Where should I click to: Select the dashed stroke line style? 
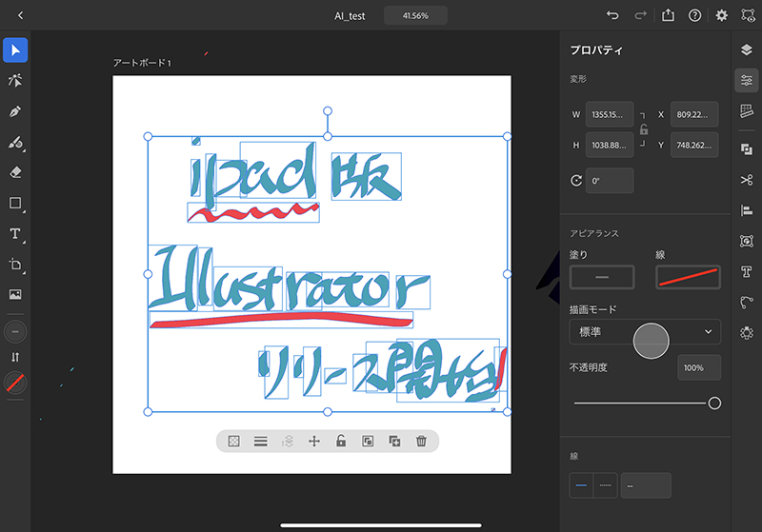coord(606,485)
